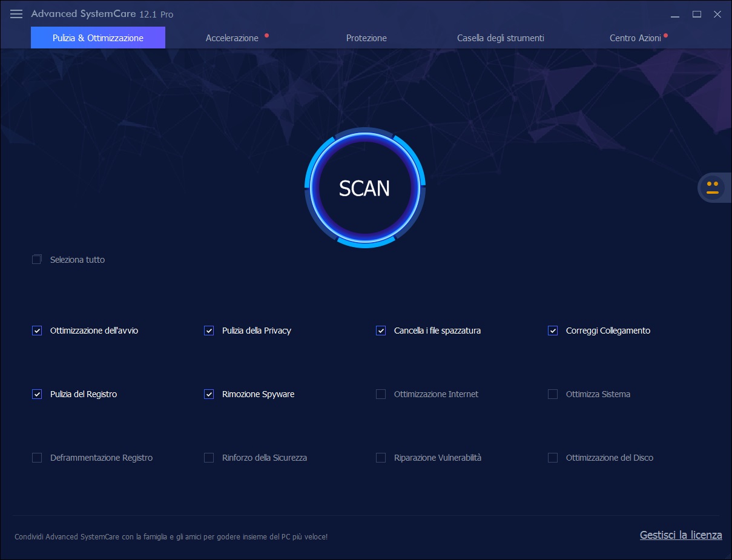Viewport: 732px width, 560px height.
Task: Enable Deframmentazione Registro checkbox
Action: [x=37, y=458]
